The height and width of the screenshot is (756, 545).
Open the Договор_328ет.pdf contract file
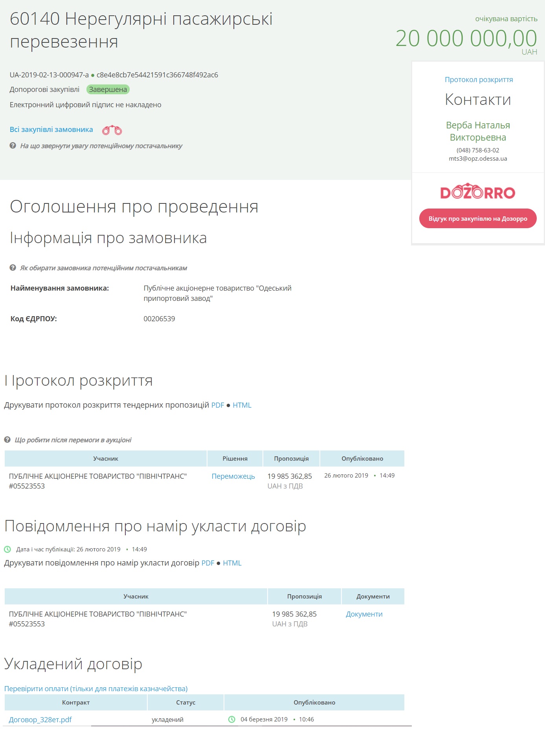40,719
